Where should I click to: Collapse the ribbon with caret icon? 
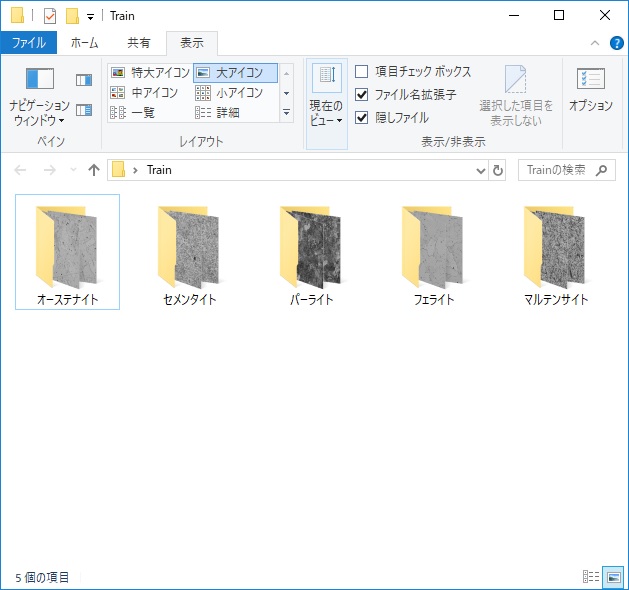(595, 43)
